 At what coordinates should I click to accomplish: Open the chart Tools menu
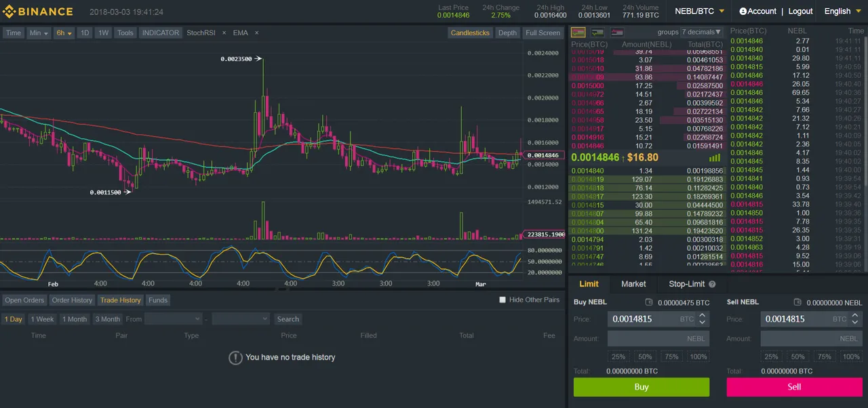click(x=125, y=33)
